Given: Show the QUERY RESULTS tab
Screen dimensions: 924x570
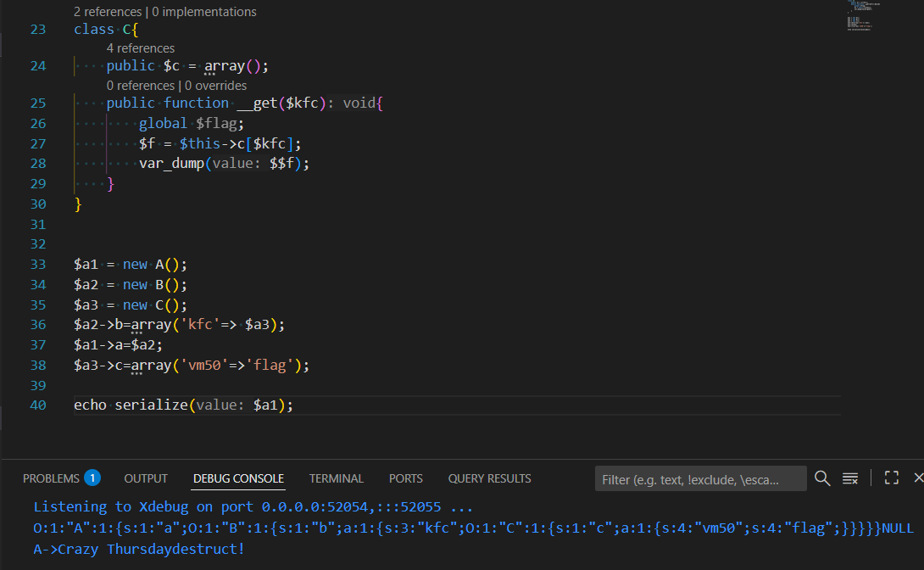Looking at the screenshot, I should point(489,478).
